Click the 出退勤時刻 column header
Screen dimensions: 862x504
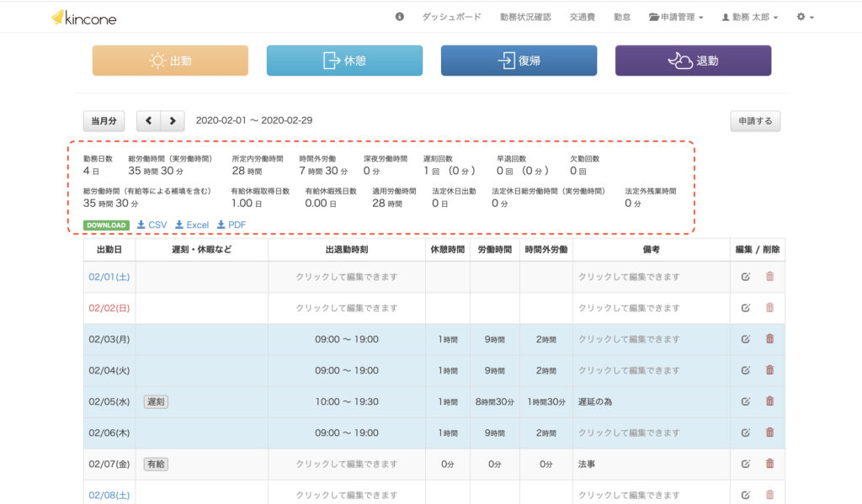tap(347, 250)
